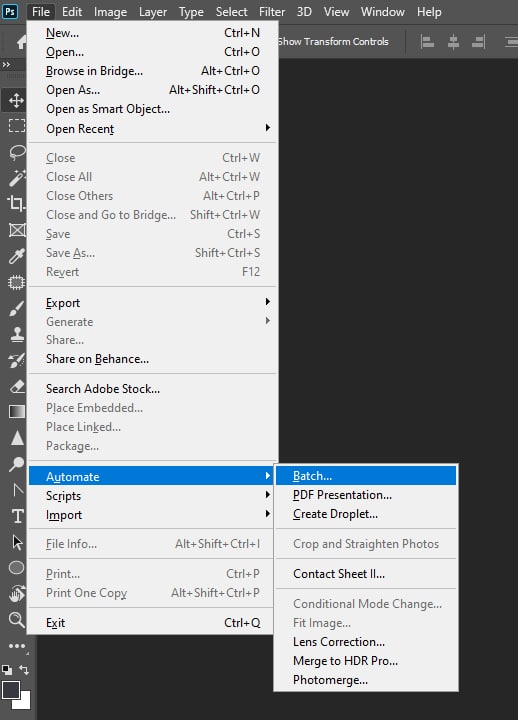Viewport: 518px width, 720px height.
Task: Expand the toolbar with double-arrow toggle
Action: tap(6, 65)
